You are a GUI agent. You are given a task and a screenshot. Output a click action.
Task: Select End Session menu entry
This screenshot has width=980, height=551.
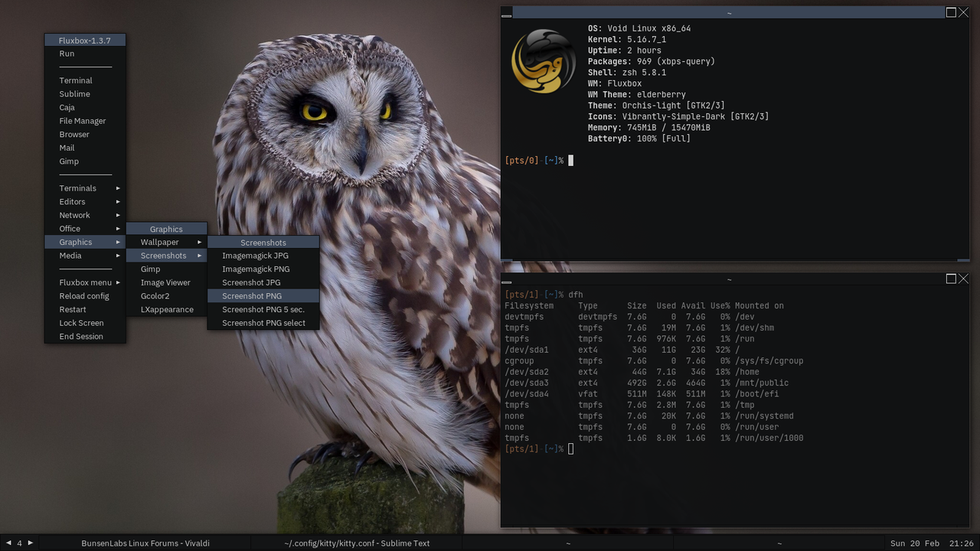85,337
